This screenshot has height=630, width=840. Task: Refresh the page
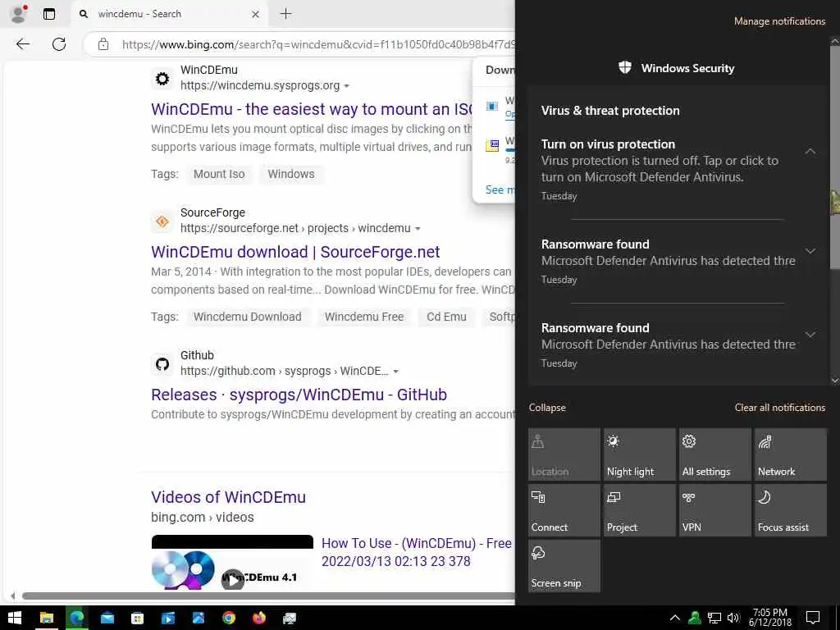[x=59, y=44]
